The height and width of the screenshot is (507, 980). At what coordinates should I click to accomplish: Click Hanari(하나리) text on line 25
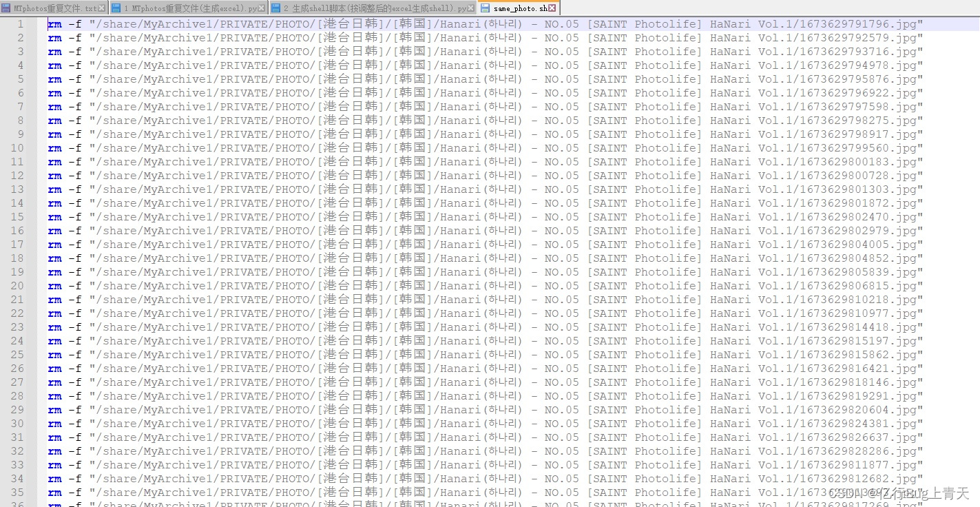[481, 355]
